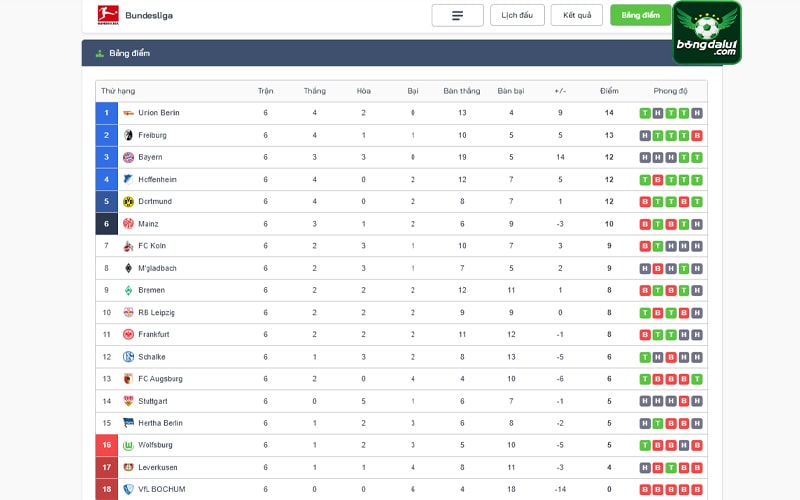
Task: Click the bongdalu.com logo
Action: pos(707,33)
